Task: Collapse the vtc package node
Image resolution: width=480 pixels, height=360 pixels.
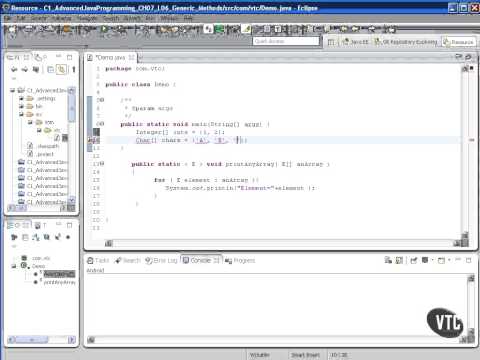Action: (x=39, y=130)
